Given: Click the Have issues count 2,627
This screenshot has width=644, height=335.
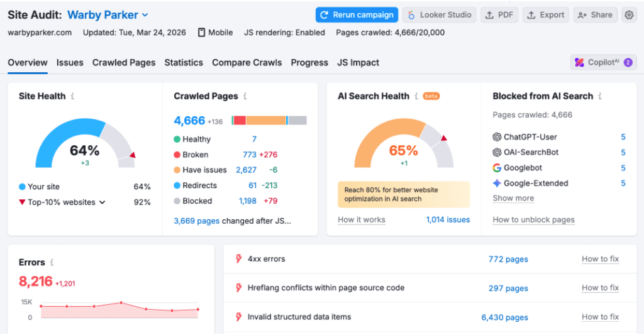Looking at the screenshot, I should (x=246, y=170).
